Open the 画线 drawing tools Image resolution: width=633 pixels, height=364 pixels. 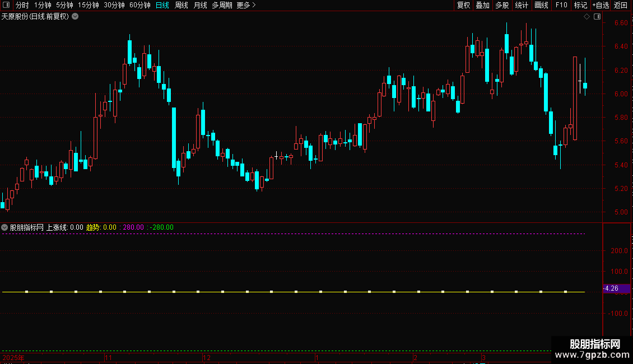tap(541, 5)
